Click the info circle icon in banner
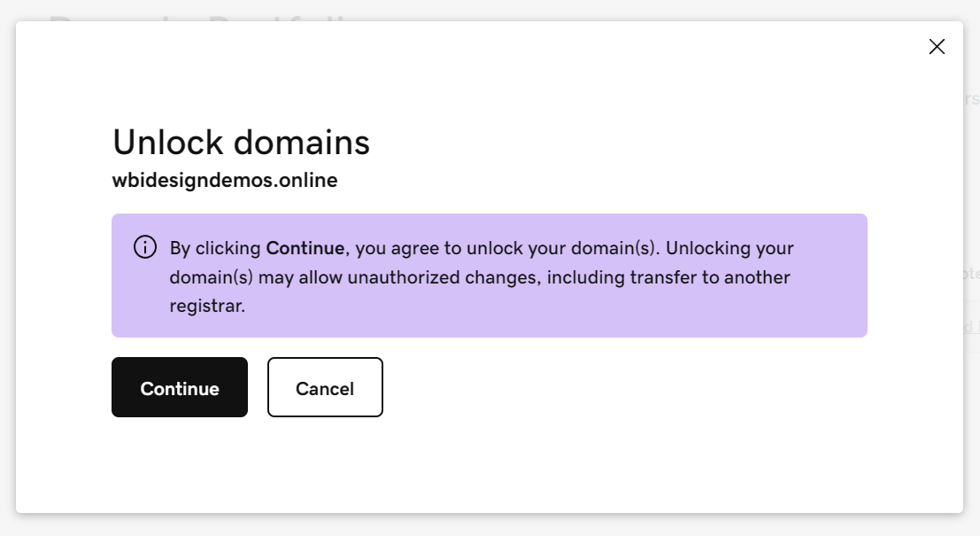The height and width of the screenshot is (536, 980). tap(144, 247)
